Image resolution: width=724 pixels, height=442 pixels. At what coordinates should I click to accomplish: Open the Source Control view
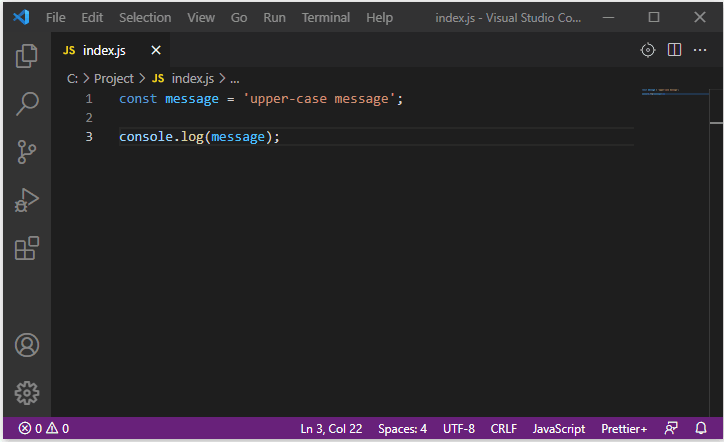[27, 152]
